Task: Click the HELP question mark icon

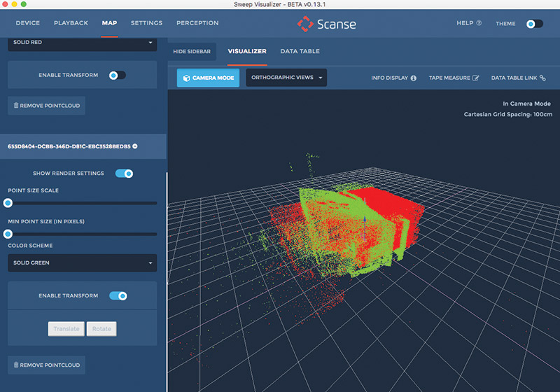Action: [x=479, y=23]
